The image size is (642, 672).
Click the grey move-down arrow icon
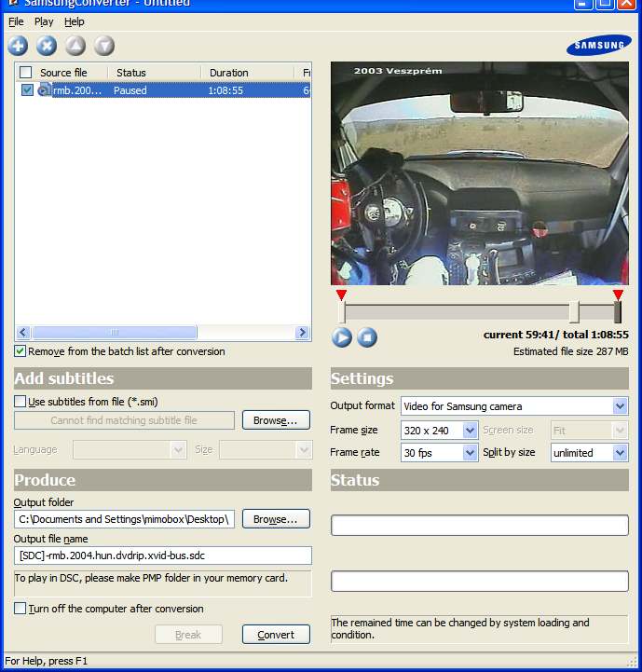pyautogui.click(x=104, y=46)
